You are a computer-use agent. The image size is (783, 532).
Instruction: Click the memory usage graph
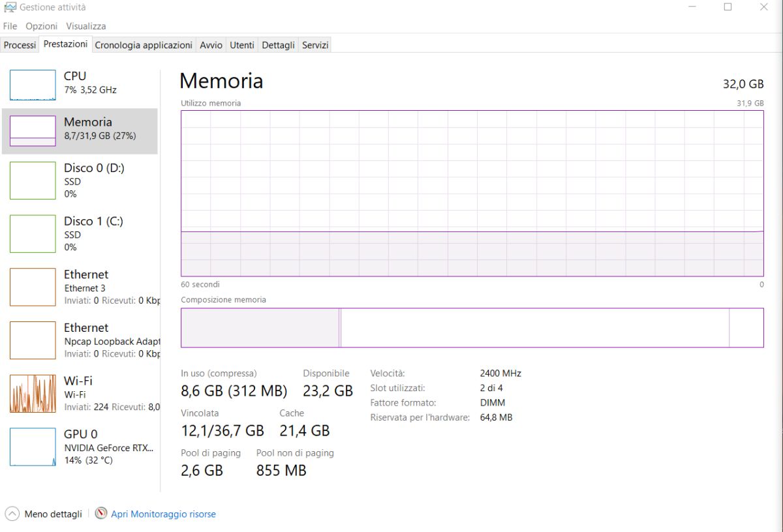coord(472,193)
